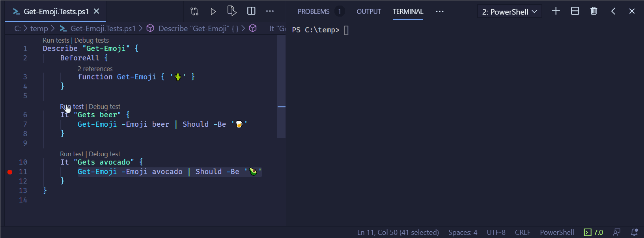The height and width of the screenshot is (238, 644).
Task: Select the Get-Emoji.Tests.ps1 editor tab
Action: point(56,11)
